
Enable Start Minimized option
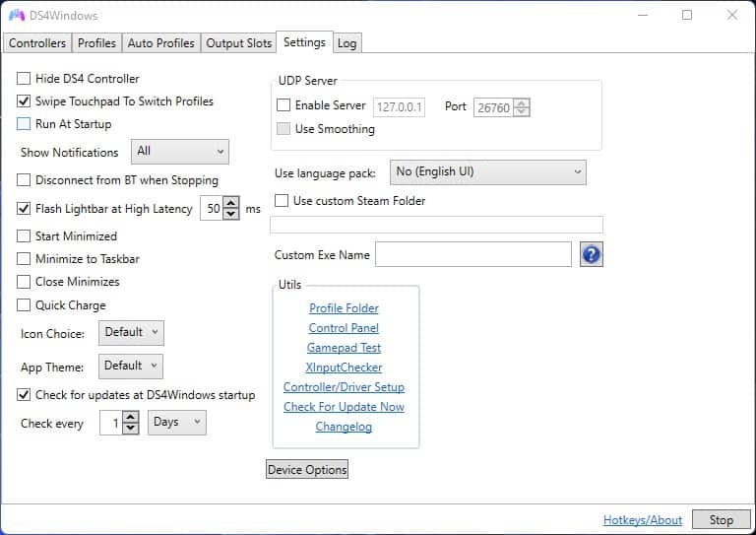24,235
